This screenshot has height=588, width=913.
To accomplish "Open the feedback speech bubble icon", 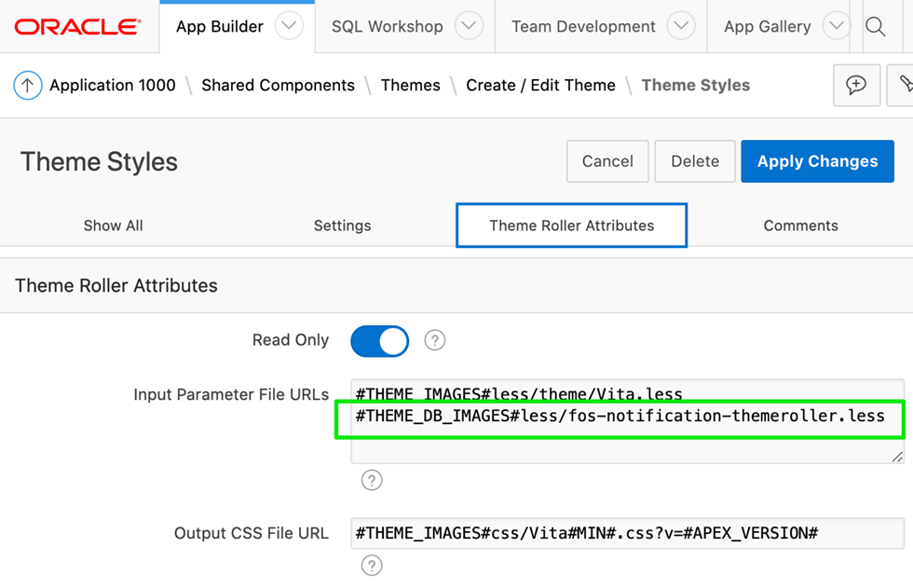I will 856,85.
